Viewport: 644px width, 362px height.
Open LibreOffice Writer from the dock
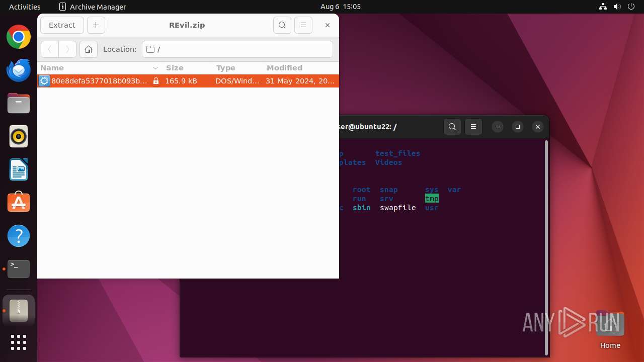19,169
